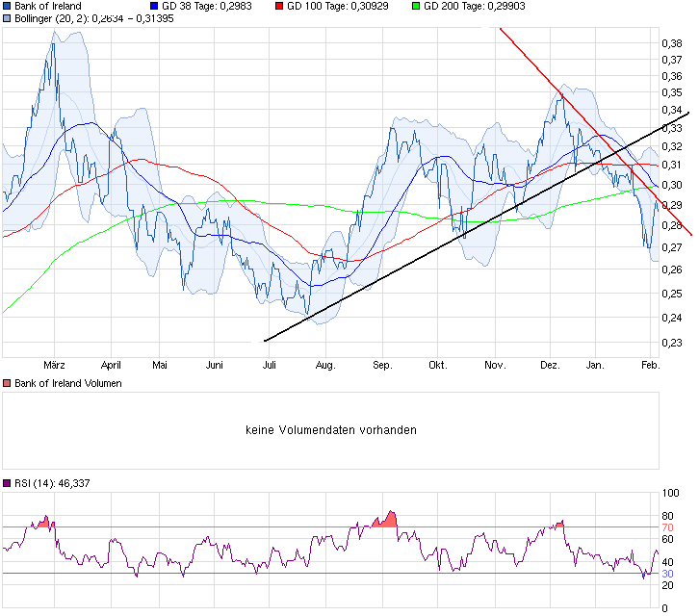Click the 'keine Volumendaten vorhanden' message

click(331, 430)
